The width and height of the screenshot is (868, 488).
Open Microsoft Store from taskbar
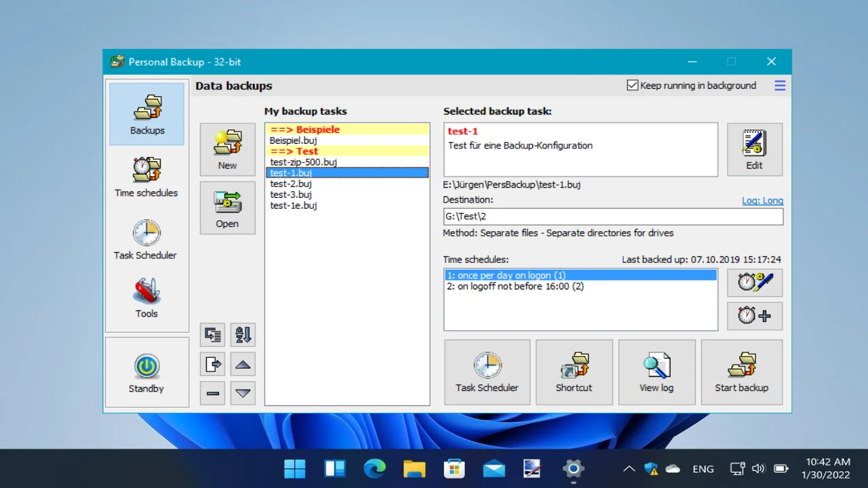(x=454, y=468)
